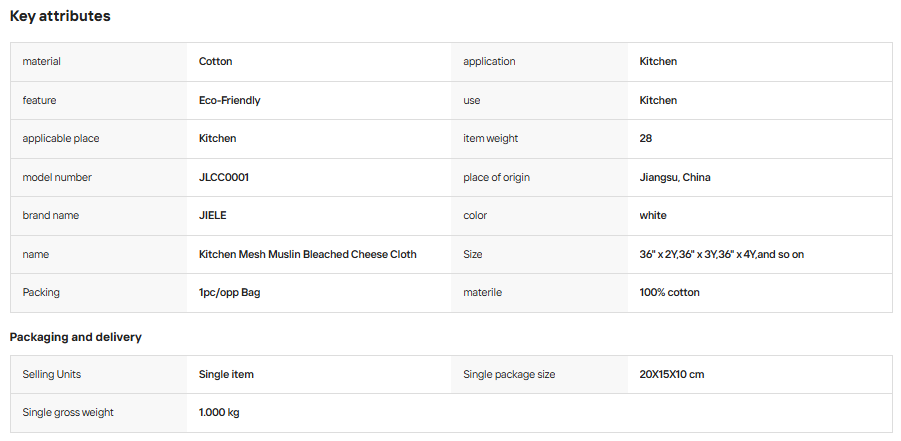Select the Cotton material value

tap(215, 62)
